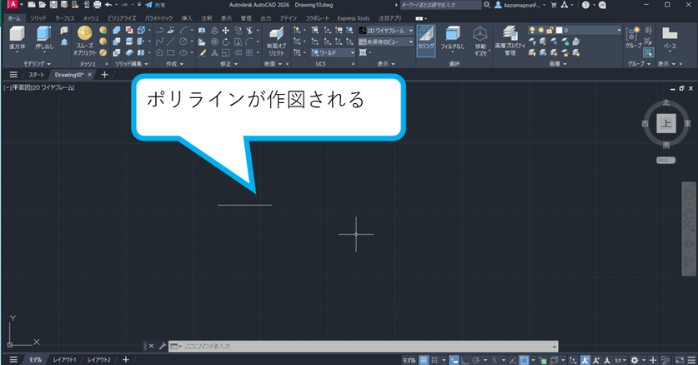
Task: Click the Autodesk App Store cart icon
Action: coord(554,5)
